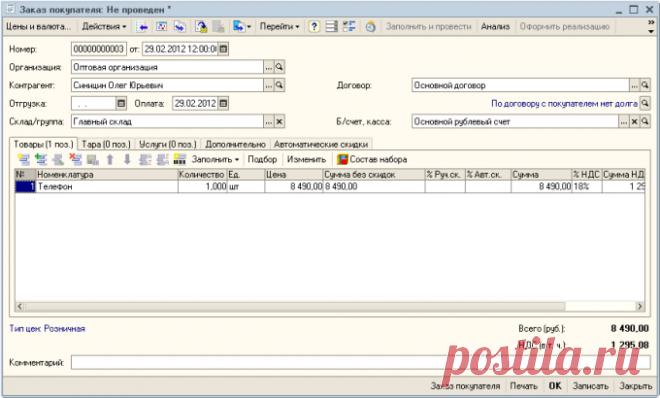This screenshot has height=398, width=660.
Task: Open calendar picker next to document date
Action: click(224, 49)
